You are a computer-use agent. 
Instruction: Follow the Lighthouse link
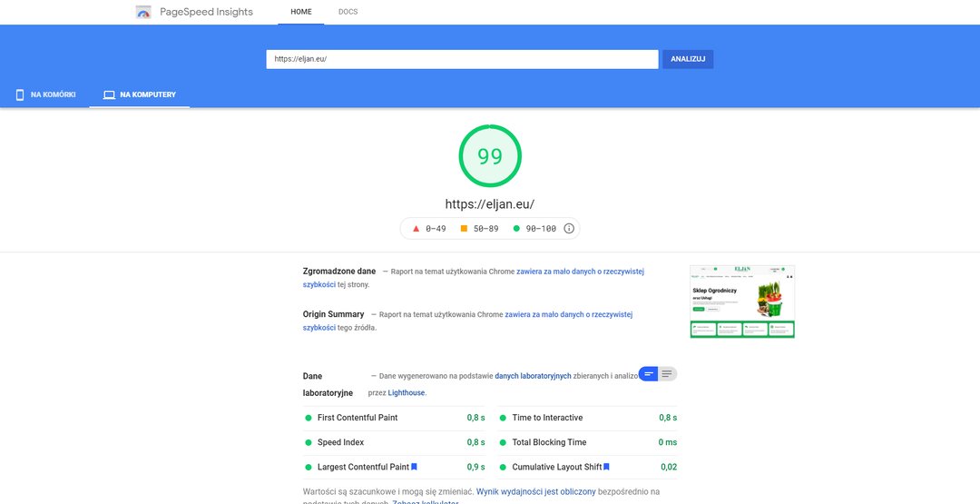pos(407,392)
